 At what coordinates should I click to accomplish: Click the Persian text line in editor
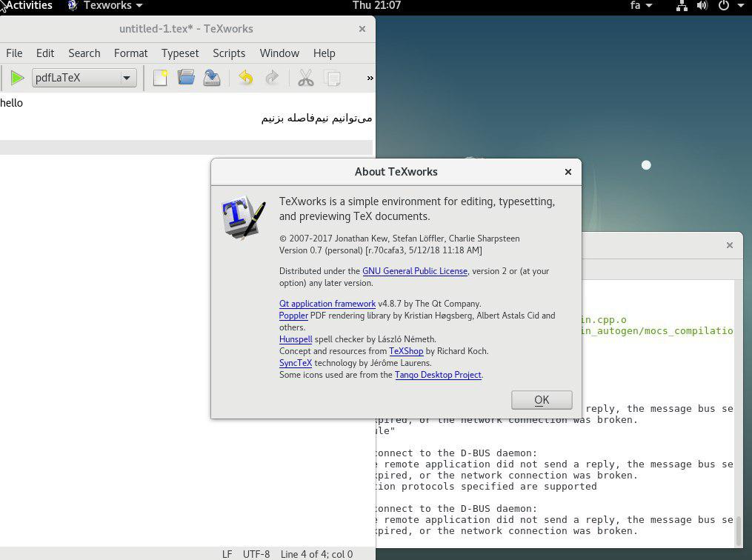pyautogui.click(x=316, y=118)
